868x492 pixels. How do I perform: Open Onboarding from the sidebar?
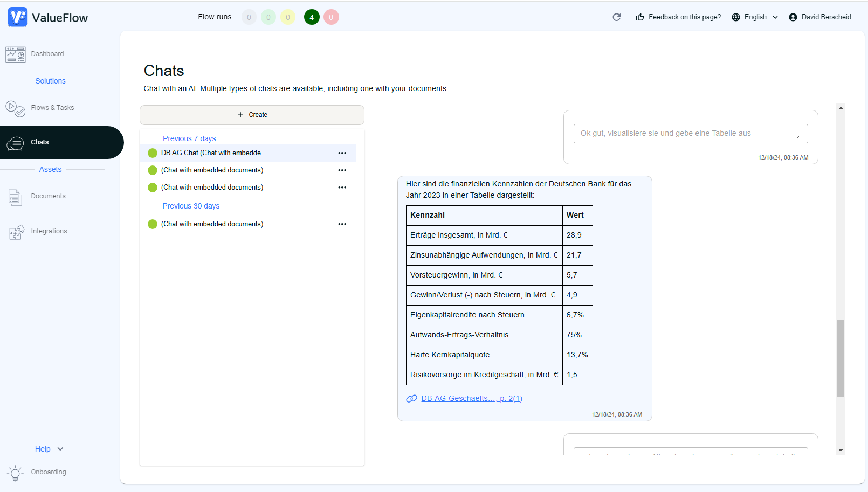pos(49,472)
